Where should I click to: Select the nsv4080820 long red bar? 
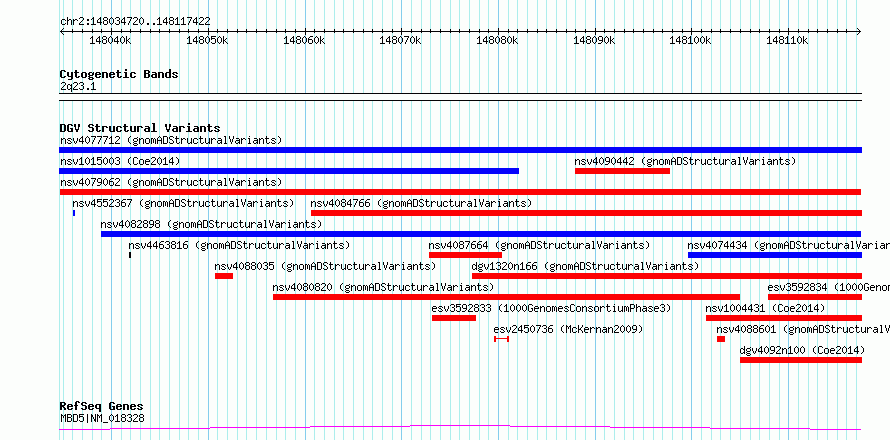pos(506,297)
